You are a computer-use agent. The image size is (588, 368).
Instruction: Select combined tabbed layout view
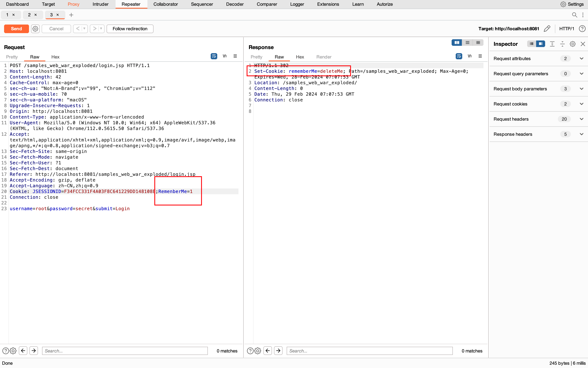[478, 43]
